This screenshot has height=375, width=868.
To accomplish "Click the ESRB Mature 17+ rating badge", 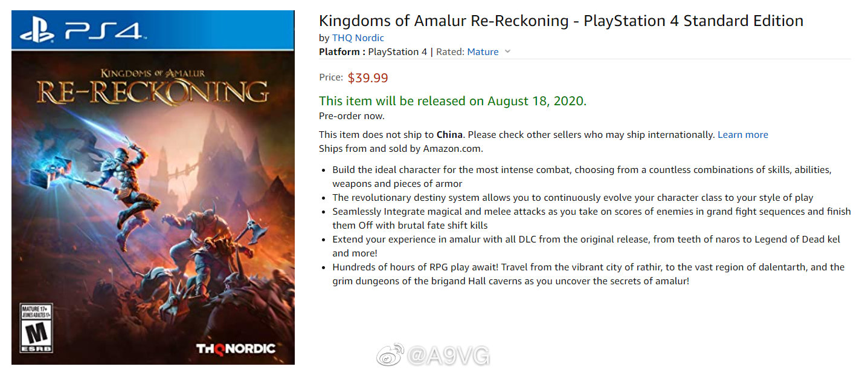I will pos(37,327).
